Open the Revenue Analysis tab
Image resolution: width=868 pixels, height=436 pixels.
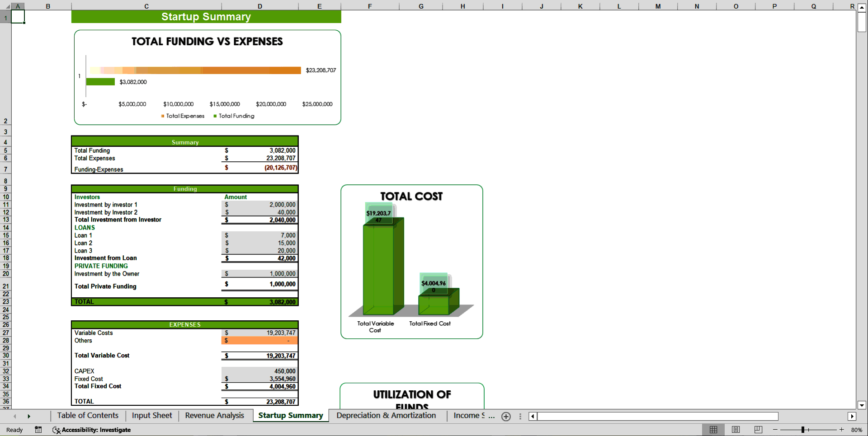pyautogui.click(x=214, y=415)
